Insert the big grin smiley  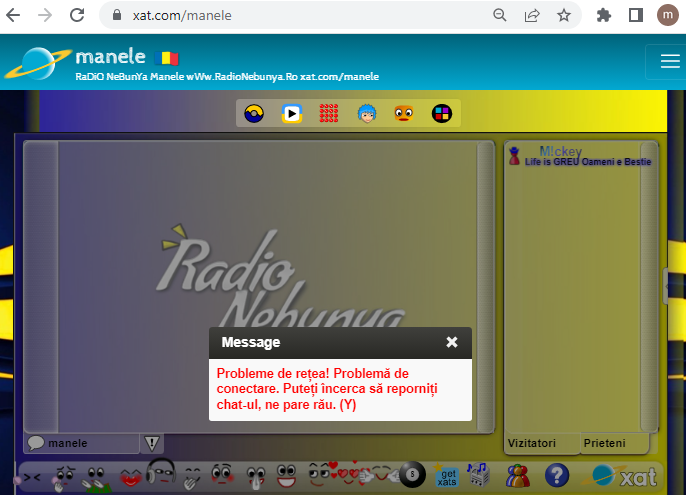[287, 476]
